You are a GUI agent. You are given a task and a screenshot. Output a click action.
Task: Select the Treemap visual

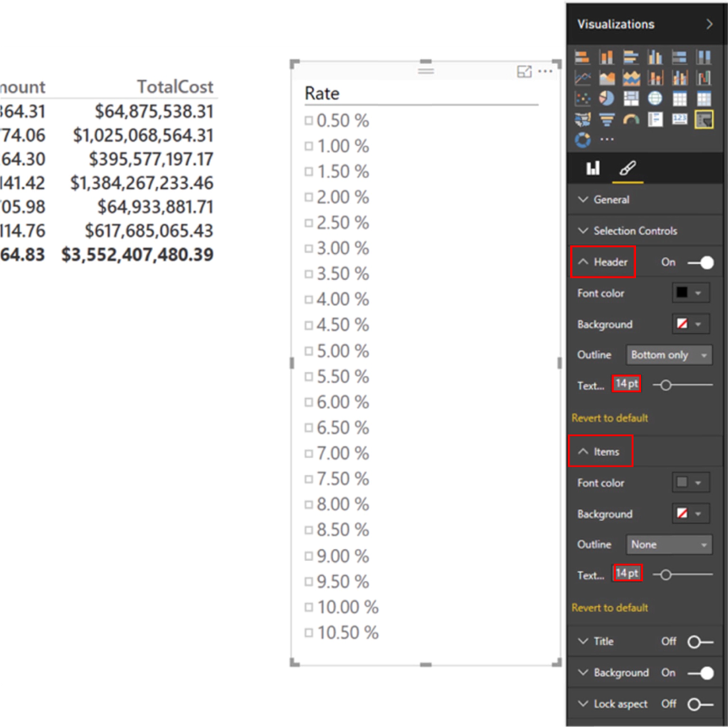point(631,99)
